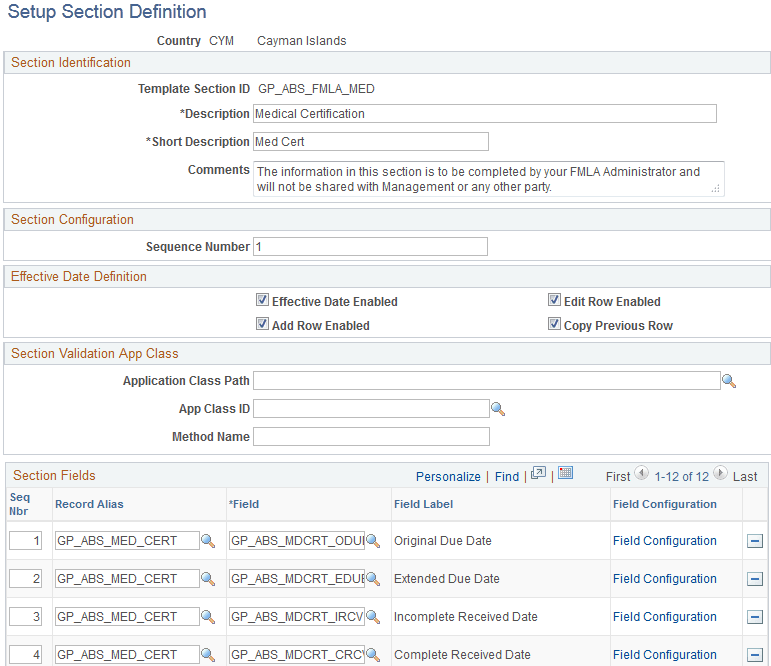Disable Copy Previous Row checkbox
The width and height of the screenshot is (771, 666).
coord(554,325)
